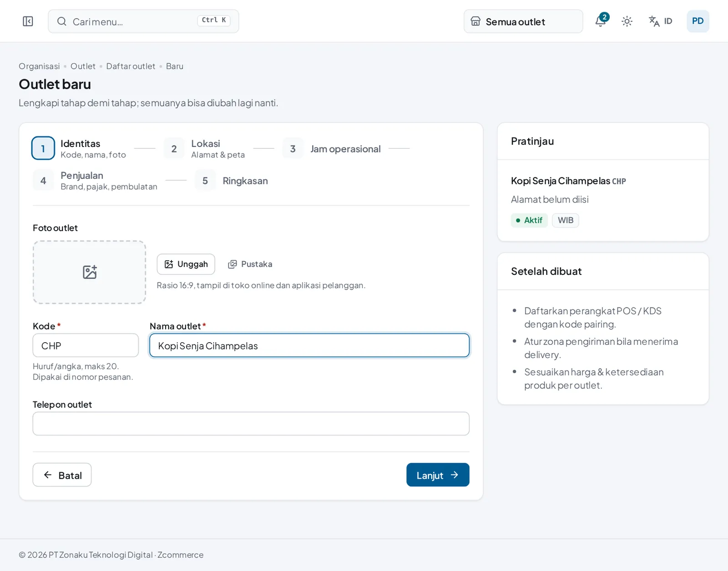Image resolution: width=728 pixels, height=571 pixels.
Task: Click the Unggah upload button
Action: [186, 264]
